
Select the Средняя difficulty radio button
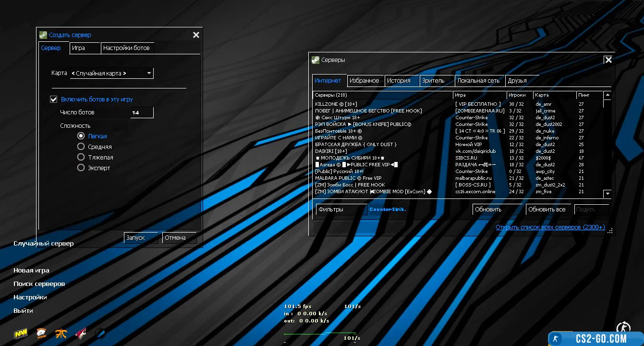point(81,147)
